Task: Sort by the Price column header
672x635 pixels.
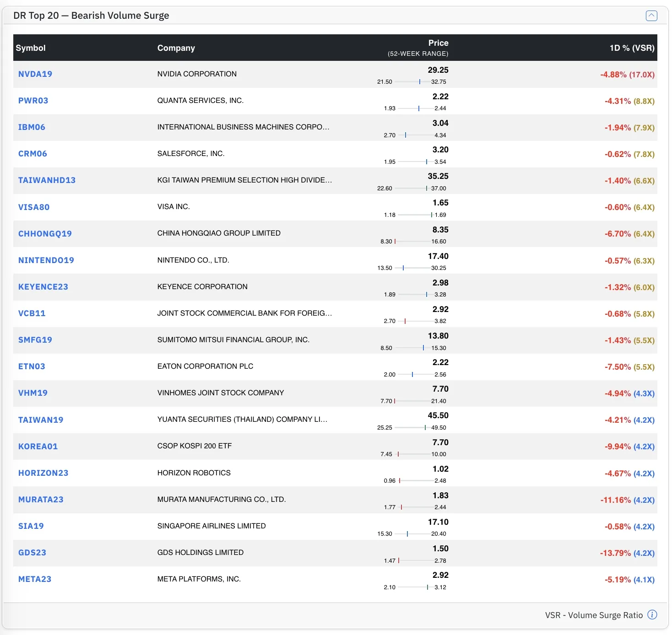Action: (438, 43)
